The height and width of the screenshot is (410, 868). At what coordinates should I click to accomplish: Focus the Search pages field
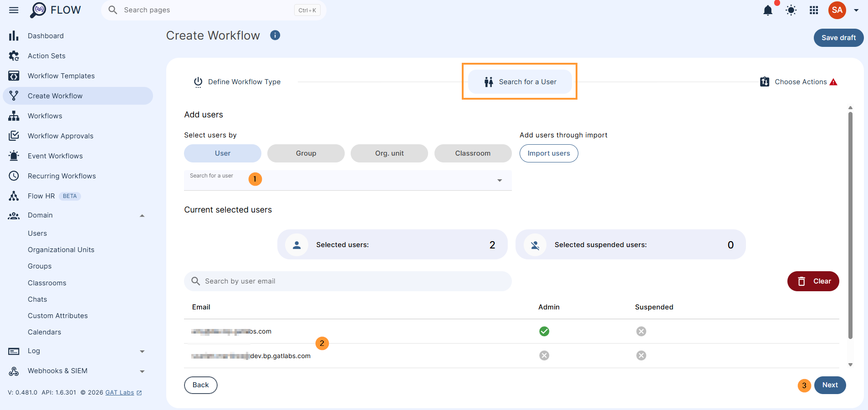pos(213,10)
